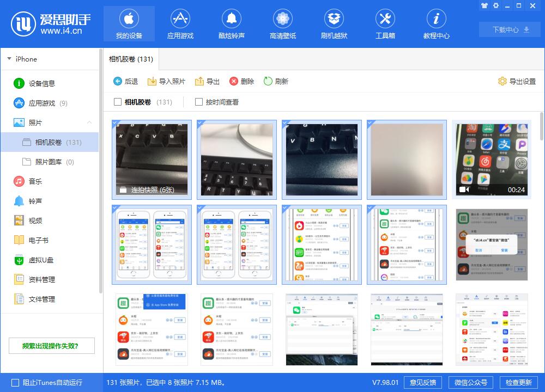Open the 00:24 video thumbnail
Screen dimensions: 545x392
[491, 159]
